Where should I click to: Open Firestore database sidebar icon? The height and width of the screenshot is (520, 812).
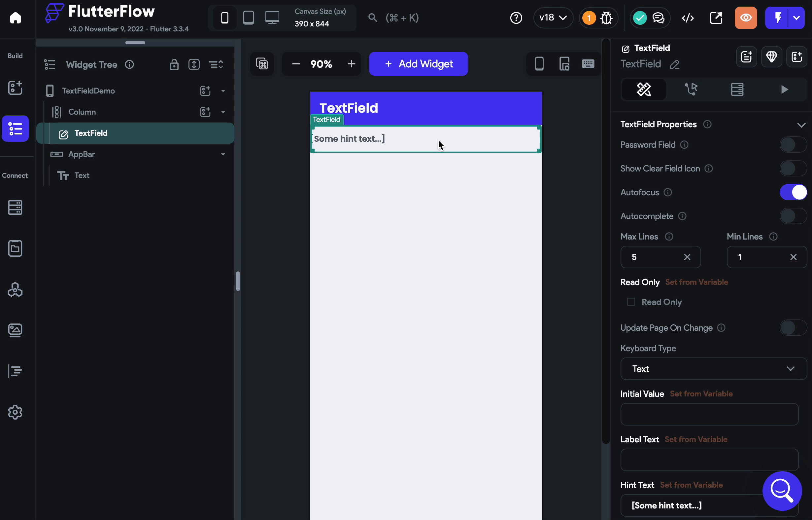15,207
